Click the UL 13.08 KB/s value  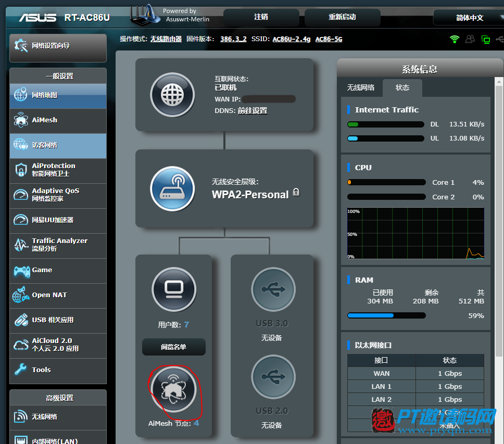pos(467,138)
